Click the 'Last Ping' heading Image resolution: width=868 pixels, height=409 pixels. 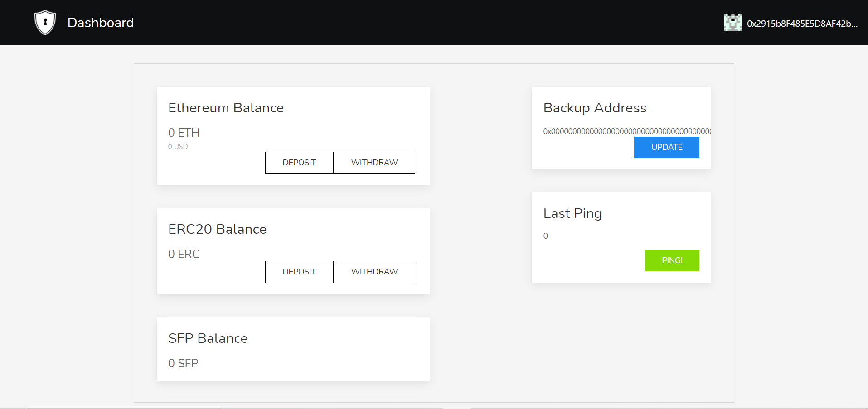572,213
